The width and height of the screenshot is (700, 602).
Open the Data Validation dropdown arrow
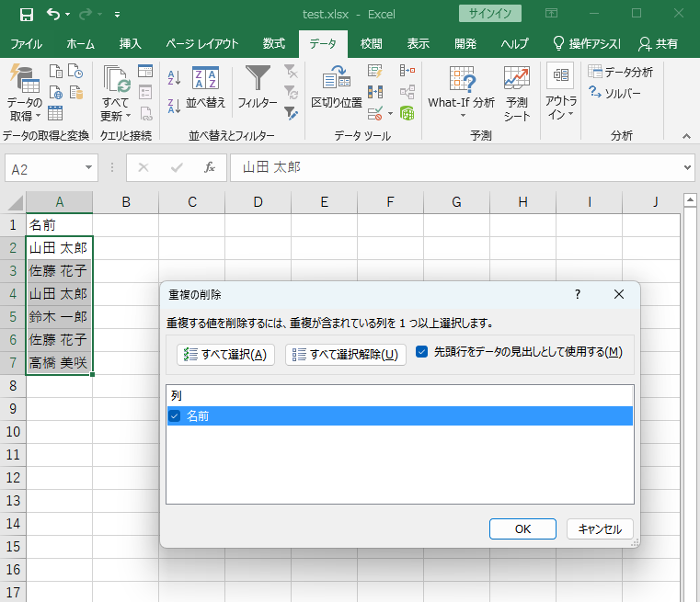click(390, 113)
